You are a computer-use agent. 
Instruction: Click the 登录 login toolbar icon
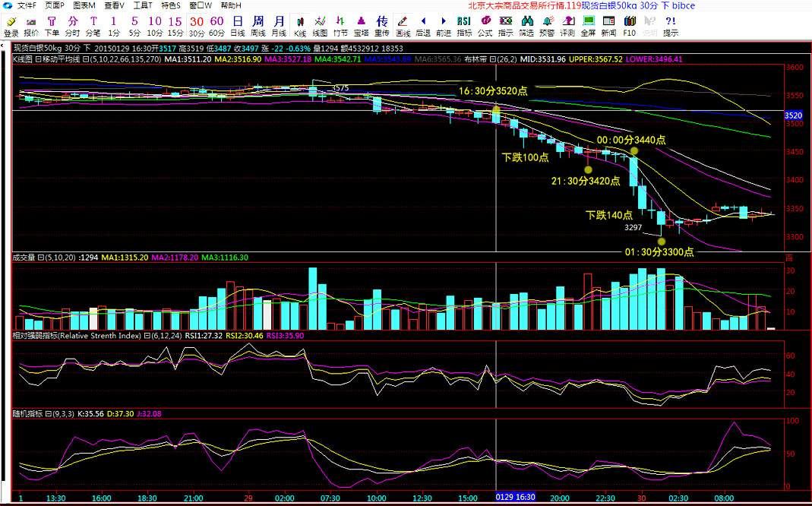11,27
